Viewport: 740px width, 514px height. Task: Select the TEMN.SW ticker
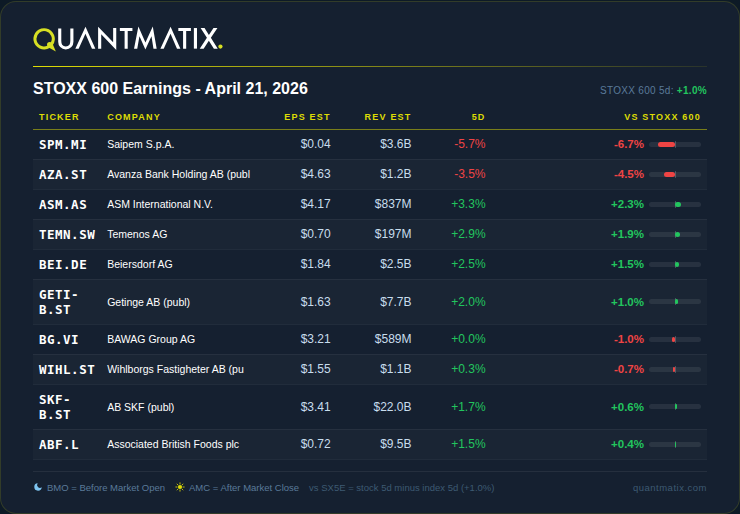click(x=67, y=235)
